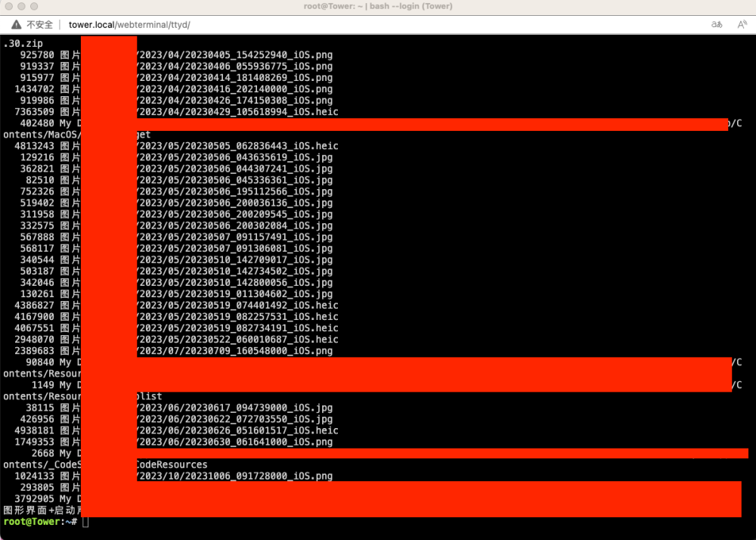
Task: Click file size 4813243
Action: [x=34, y=146]
